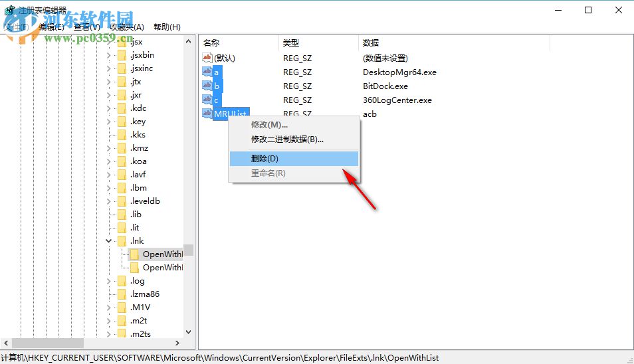Expand the .M1V key

108,308
